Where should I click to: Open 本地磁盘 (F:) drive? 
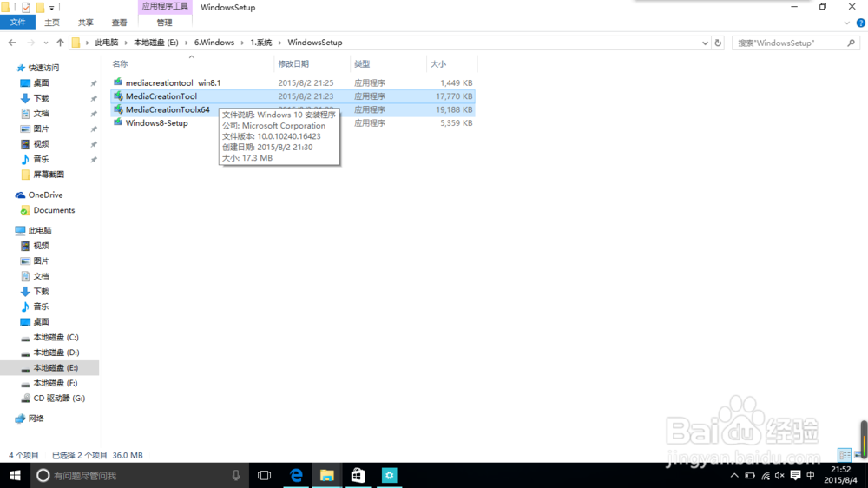pos(56,383)
